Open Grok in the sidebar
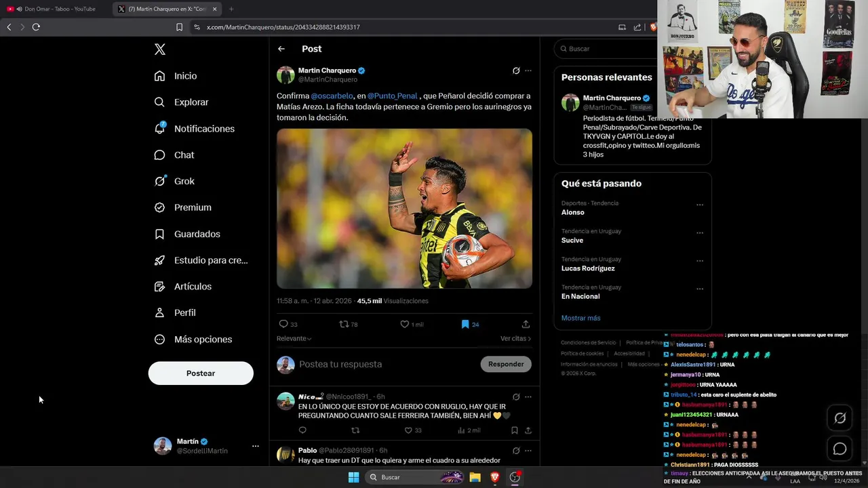This screenshot has height=488, width=868. pos(174,181)
